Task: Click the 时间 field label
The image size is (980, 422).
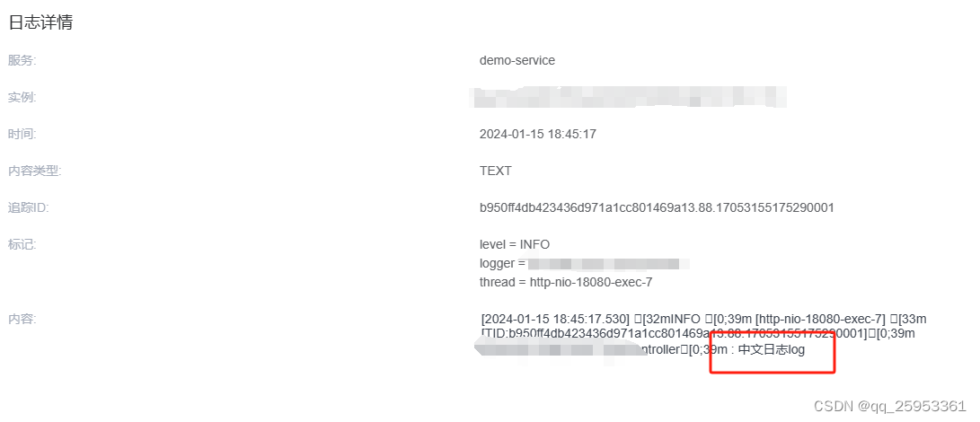Action: pyautogui.click(x=22, y=134)
